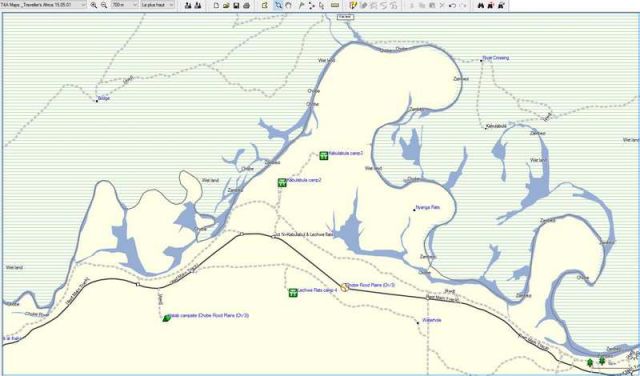This screenshot has height=376, width=640.
Task: Create a new file with toolbar icon
Action: 217,5
